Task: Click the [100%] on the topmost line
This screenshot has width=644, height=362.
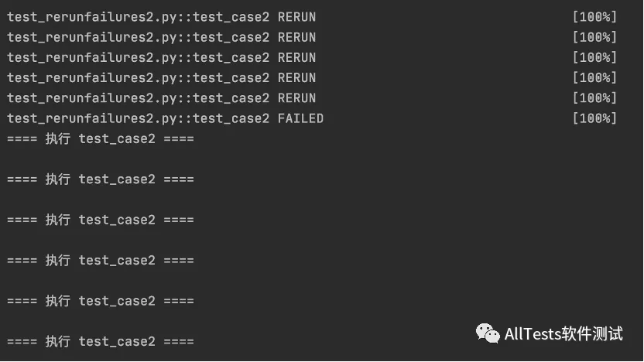Action: [594, 17]
